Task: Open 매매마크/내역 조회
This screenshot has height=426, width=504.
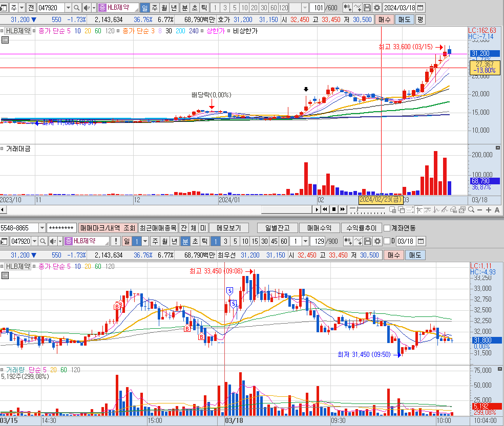Action: [108, 228]
